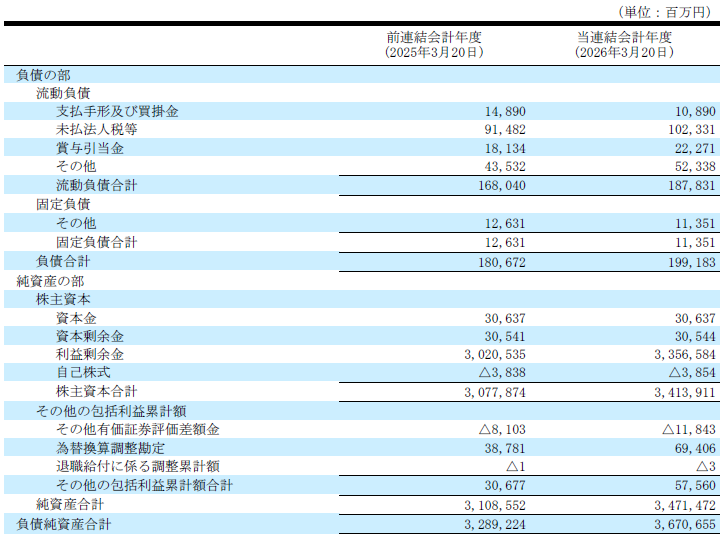
Task: Click the value 30,544
Action: [695, 337]
